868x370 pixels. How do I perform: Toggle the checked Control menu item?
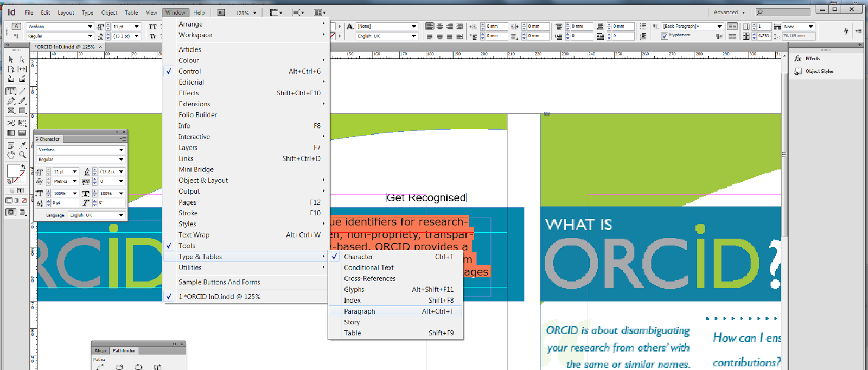click(245, 71)
